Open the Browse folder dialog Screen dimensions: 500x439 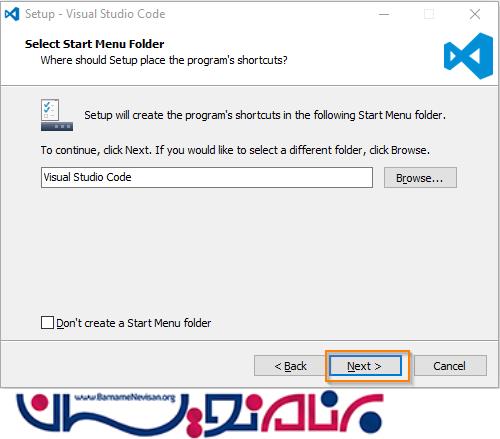[x=420, y=178]
